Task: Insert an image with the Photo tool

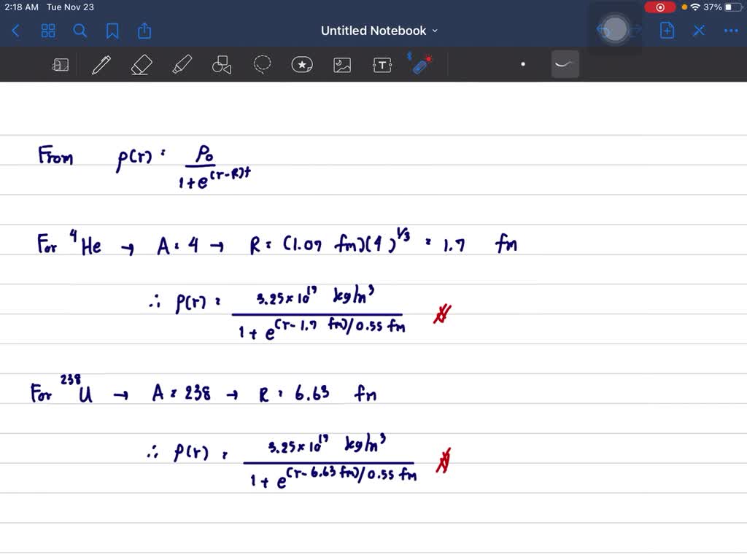Action: (342, 64)
